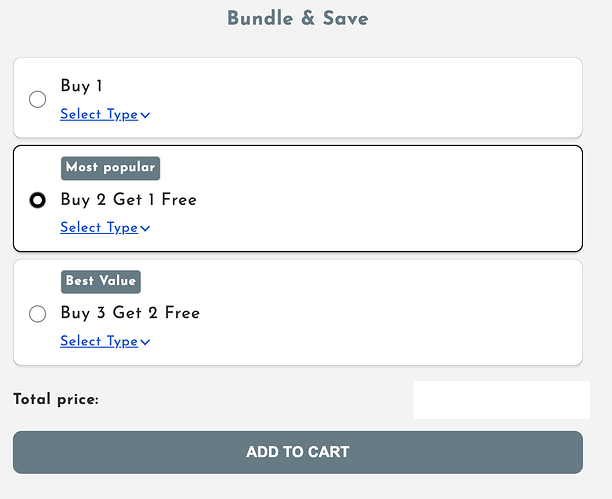Click the Bundle & Save heading

pos(297,18)
